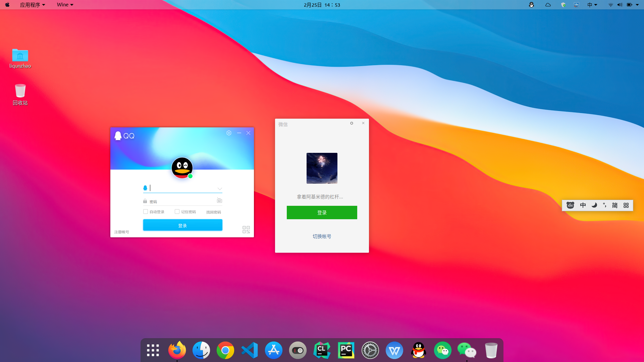Click the QR code login icon in QQ
The height and width of the screenshot is (362, 644).
point(246,230)
